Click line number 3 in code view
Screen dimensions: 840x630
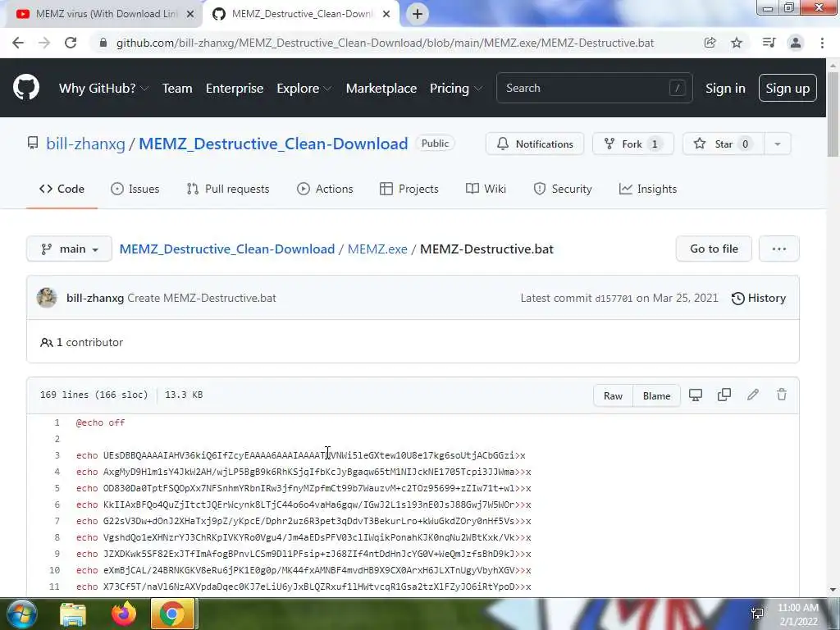click(x=57, y=455)
